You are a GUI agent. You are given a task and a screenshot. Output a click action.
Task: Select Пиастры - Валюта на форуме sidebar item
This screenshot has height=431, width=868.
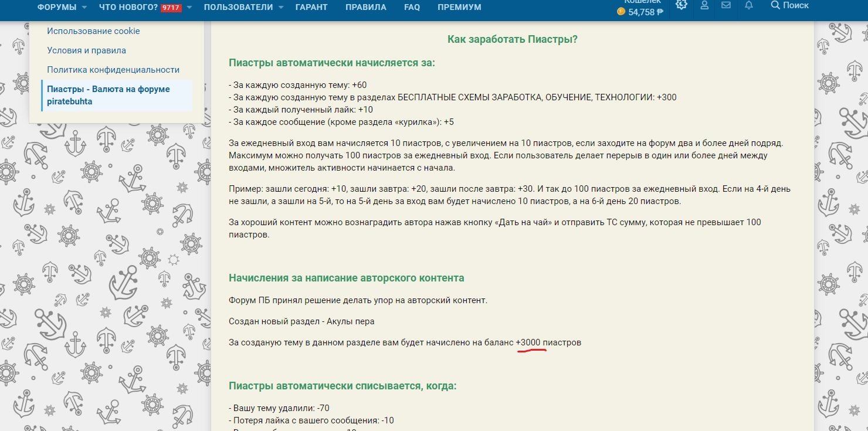tap(117, 95)
